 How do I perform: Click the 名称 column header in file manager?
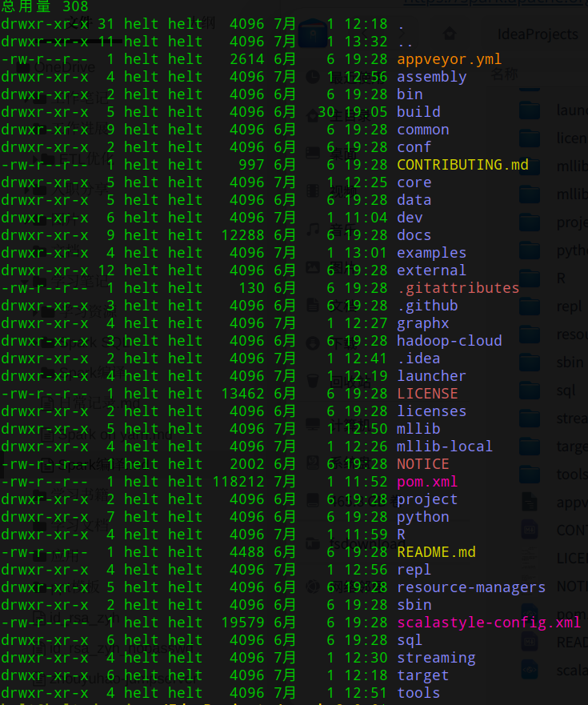(504, 74)
